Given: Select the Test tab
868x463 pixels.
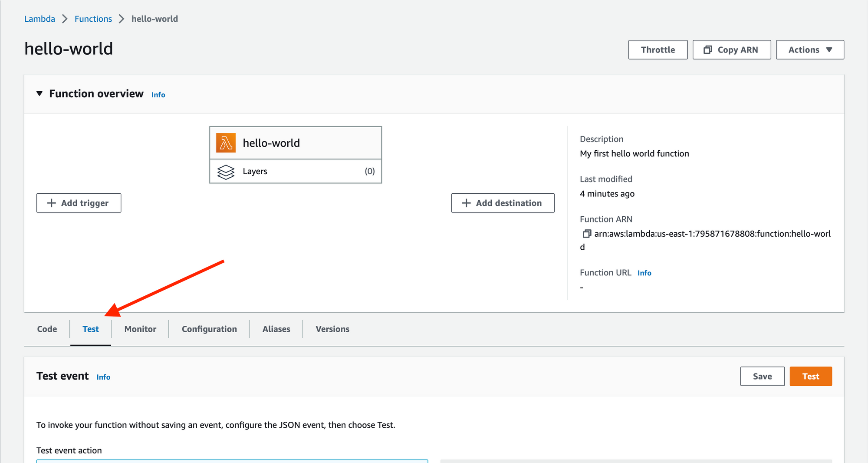Looking at the screenshot, I should [x=91, y=329].
